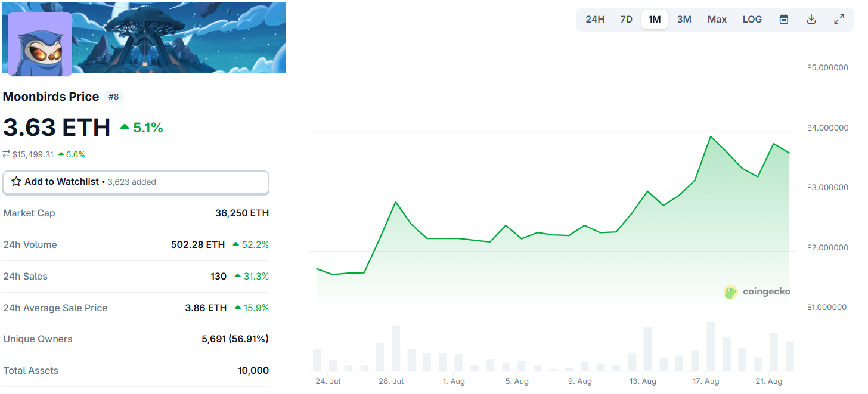Toggle LOG scale on chart
This screenshot has width=868, height=394.
752,19
